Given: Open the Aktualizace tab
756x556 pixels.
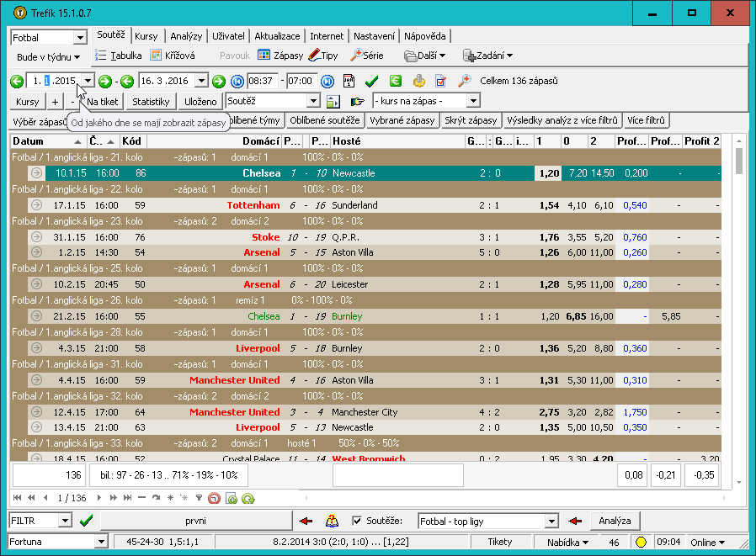Looking at the screenshot, I should 277,36.
